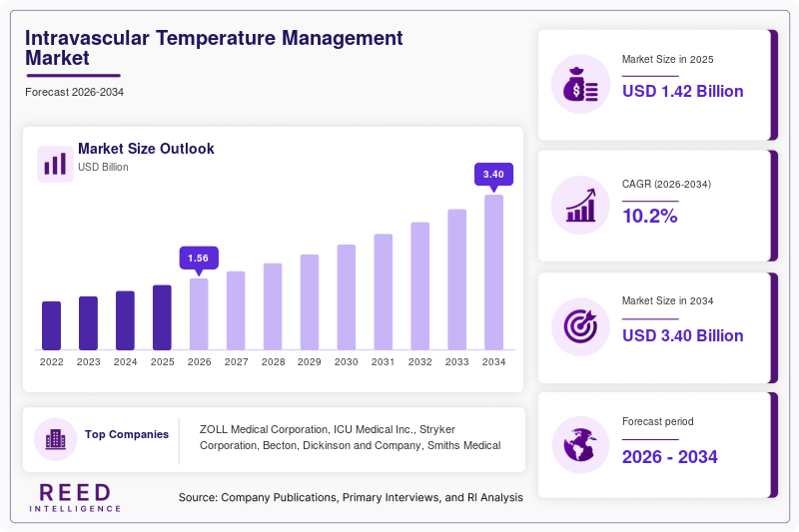Click the 2034 axis label
799x532 pixels.
(493, 362)
